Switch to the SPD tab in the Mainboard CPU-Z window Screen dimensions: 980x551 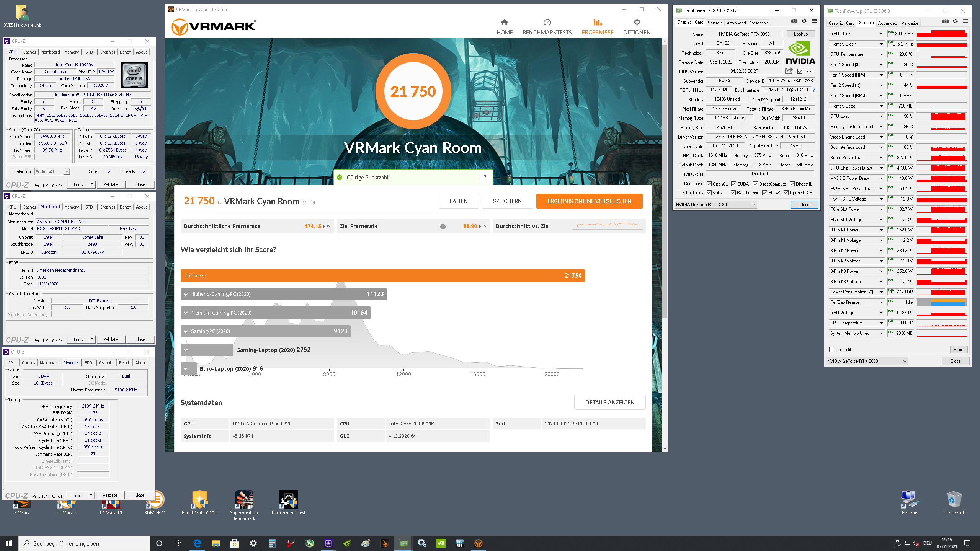click(89, 207)
